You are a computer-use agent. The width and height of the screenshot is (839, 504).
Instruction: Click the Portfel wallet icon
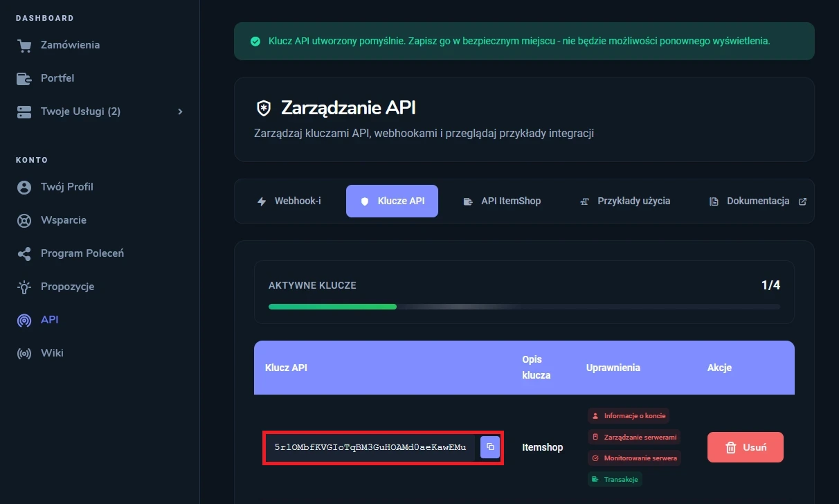pyautogui.click(x=24, y=78)
